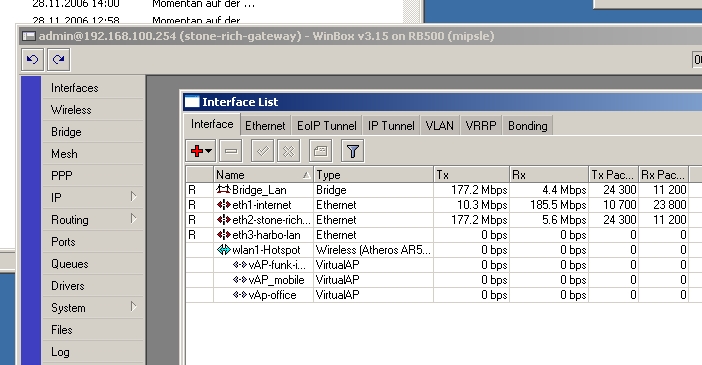Open the EoIP Tunnel tab
Screen dimensions: 702x365
pos(327,126)
